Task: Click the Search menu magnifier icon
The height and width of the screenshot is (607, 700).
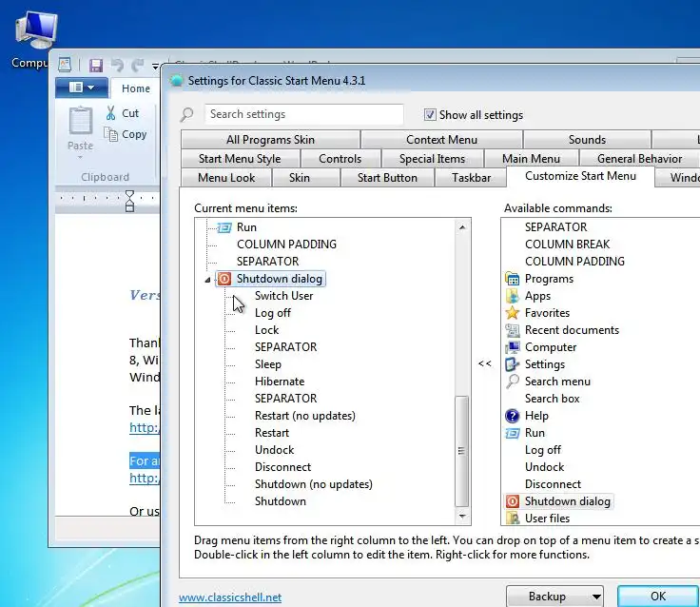Action: 512,382
